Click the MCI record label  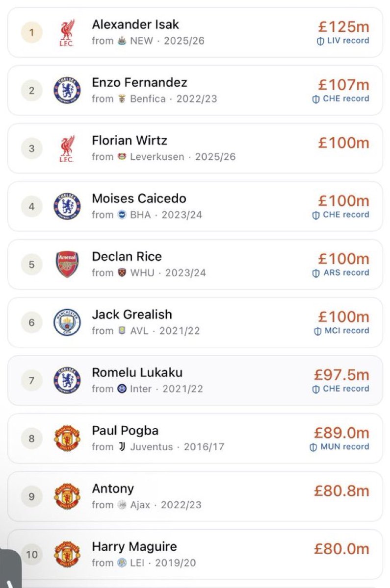pyautogui.click(x=347, y=331)
